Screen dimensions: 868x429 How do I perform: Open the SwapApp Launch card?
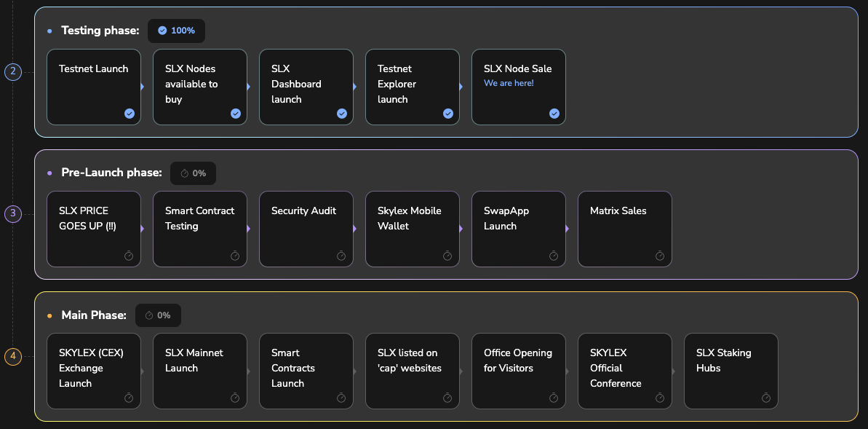point(518,229)
